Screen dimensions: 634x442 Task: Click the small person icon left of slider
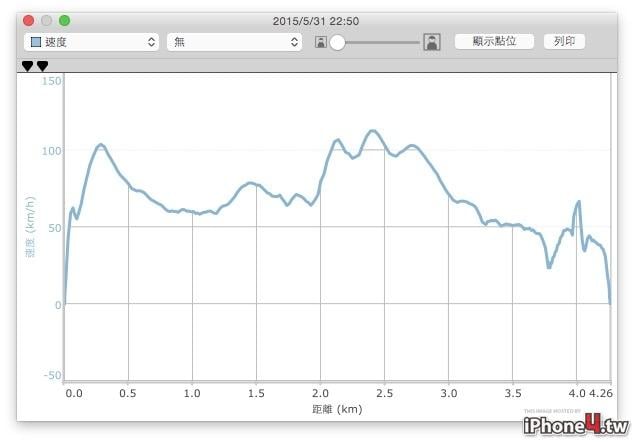[x=321, y=42]
